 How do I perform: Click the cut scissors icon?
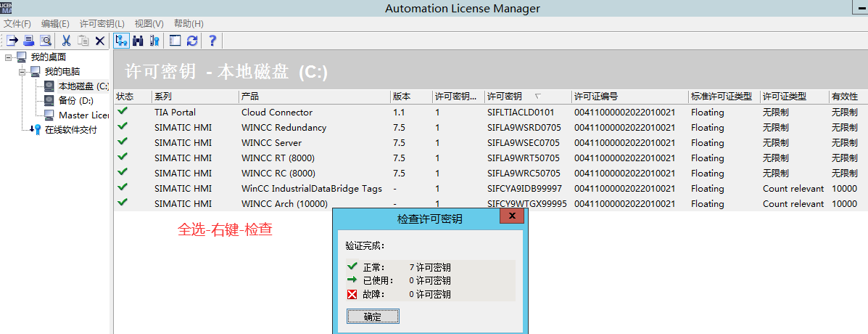(66, 41)
